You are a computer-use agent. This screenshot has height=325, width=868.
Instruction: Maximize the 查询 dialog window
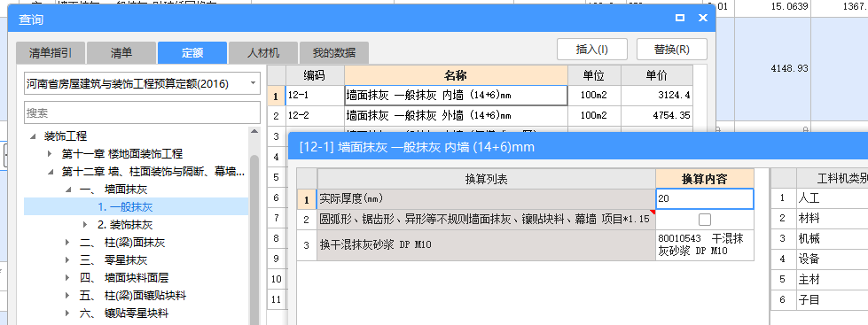[680, 19]
